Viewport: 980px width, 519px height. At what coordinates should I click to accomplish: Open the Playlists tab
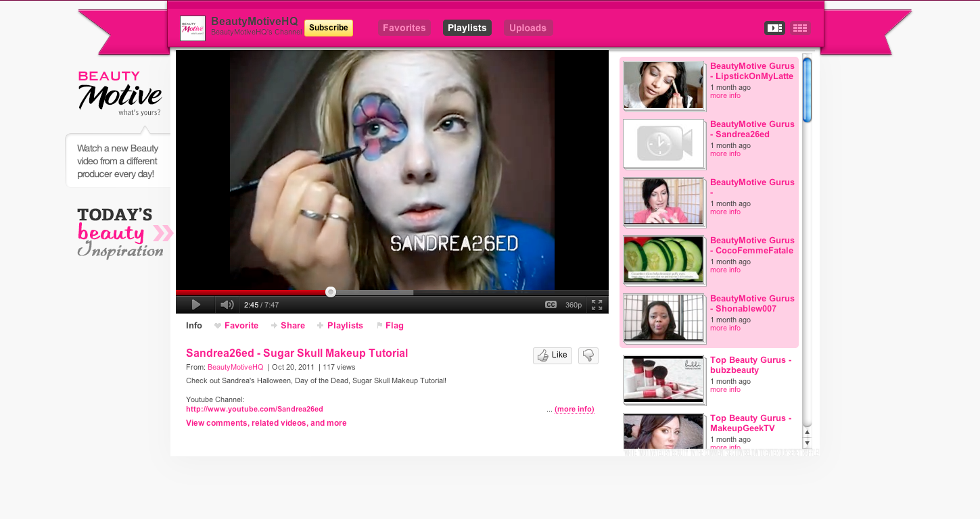(467, 28)
